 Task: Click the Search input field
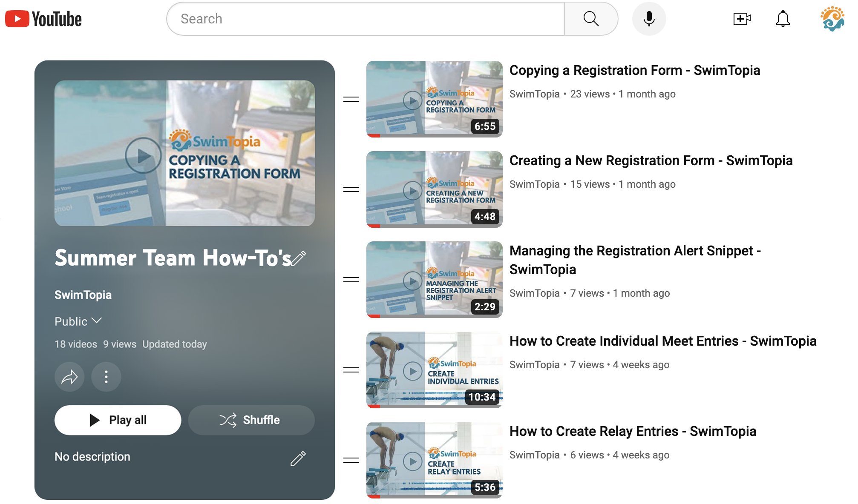(x=366, y=19)
